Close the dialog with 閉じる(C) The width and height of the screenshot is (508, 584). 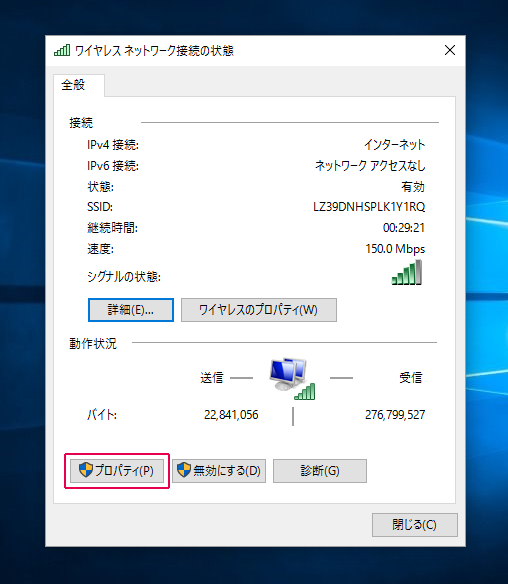[415, 525]
